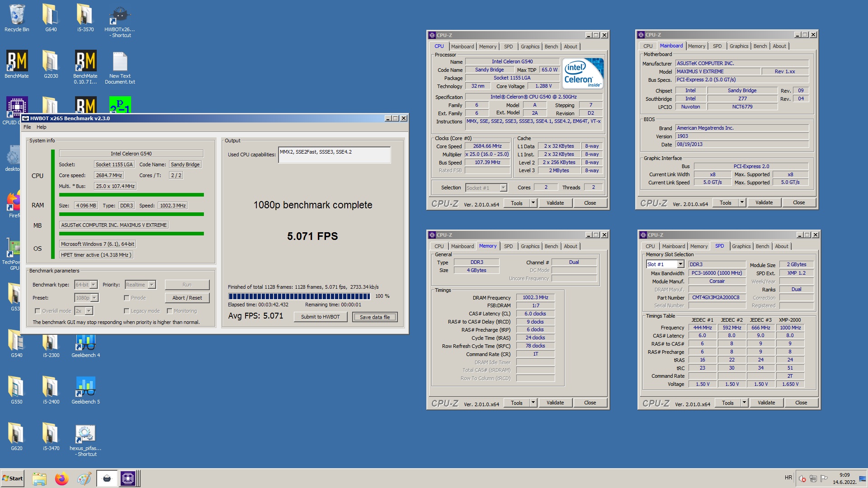The width and height of the screenshot is (868, 488).
Task: Launch hexus_pifast shortcut icon
Action: 85,440
